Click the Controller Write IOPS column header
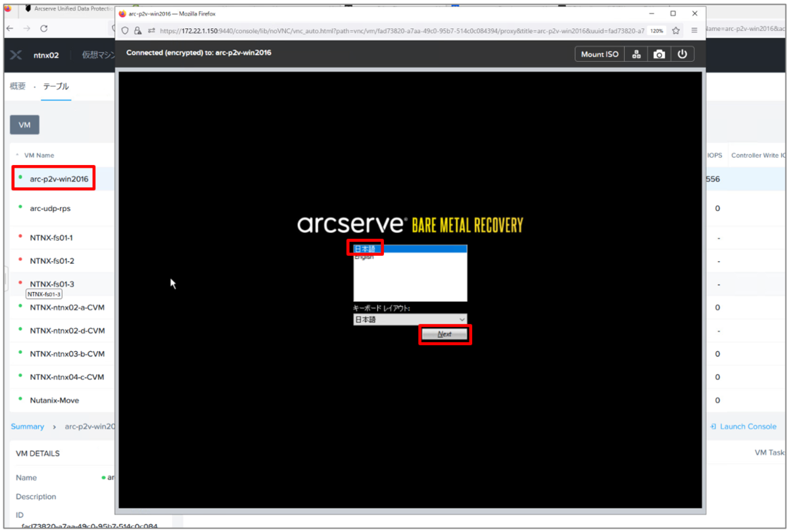The image size is (789, 532). coord(758,155)
